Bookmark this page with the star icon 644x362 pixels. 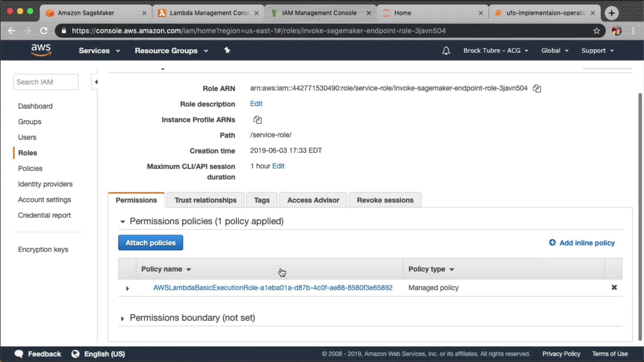tap(596, 31)
